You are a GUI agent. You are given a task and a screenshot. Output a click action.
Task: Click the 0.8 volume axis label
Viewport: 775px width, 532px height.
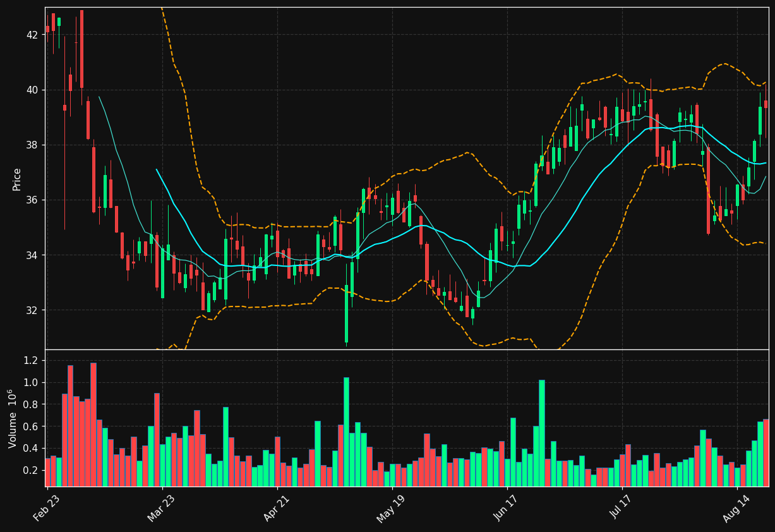click(31, 404)
